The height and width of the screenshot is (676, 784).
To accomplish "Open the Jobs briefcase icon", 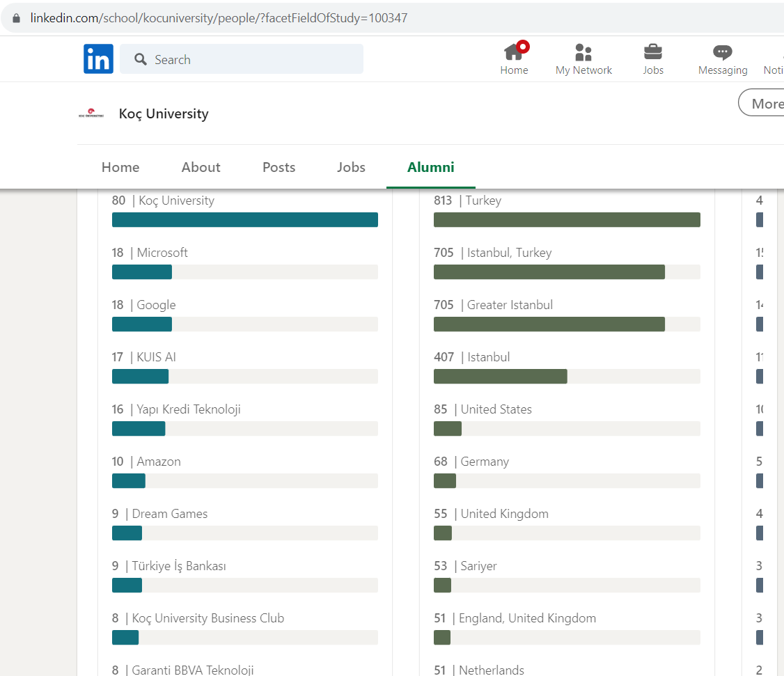I will (653, 53).
